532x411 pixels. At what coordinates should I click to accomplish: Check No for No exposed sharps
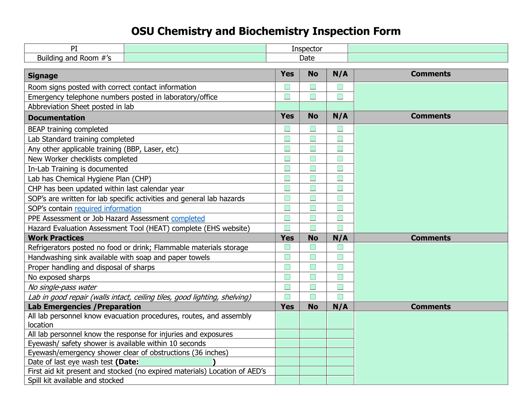pyautogui.click(x=313, y=277)
